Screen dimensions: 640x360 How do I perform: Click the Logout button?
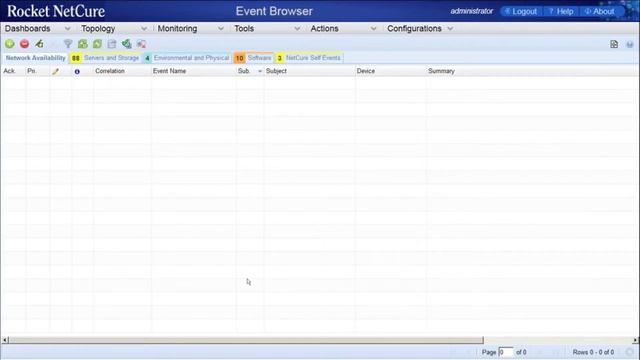521,11
